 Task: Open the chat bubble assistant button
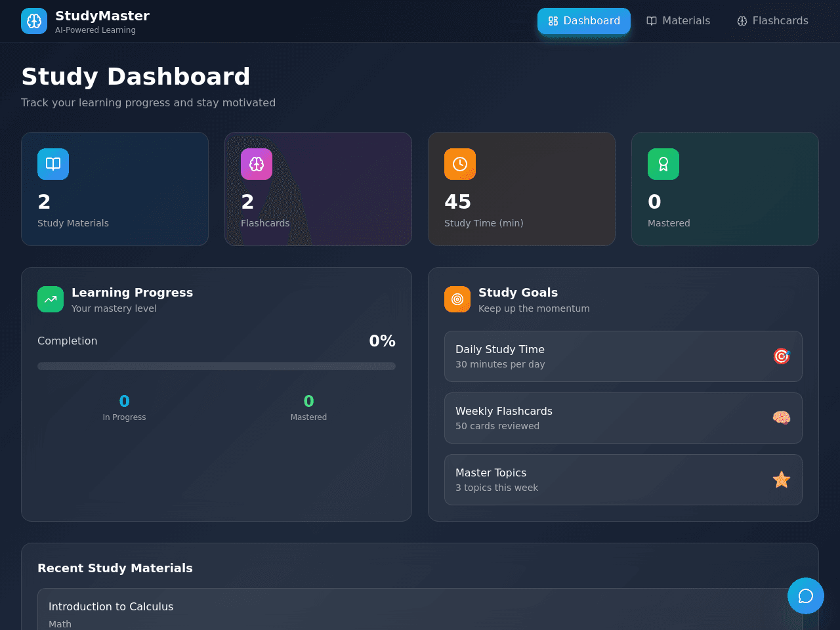point(806,596)
